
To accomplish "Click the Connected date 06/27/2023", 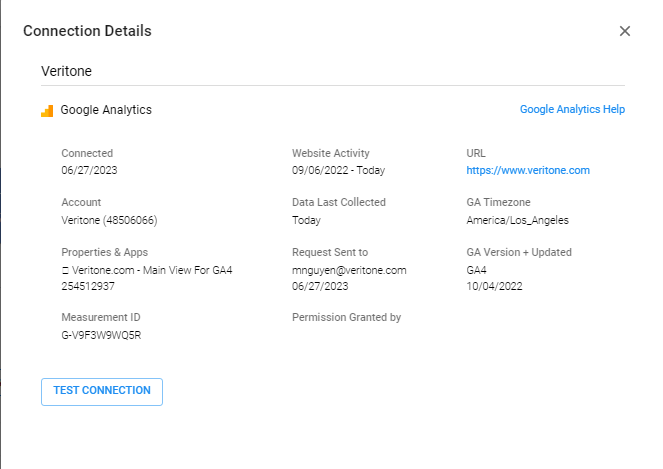I will [x=87, y=171].
